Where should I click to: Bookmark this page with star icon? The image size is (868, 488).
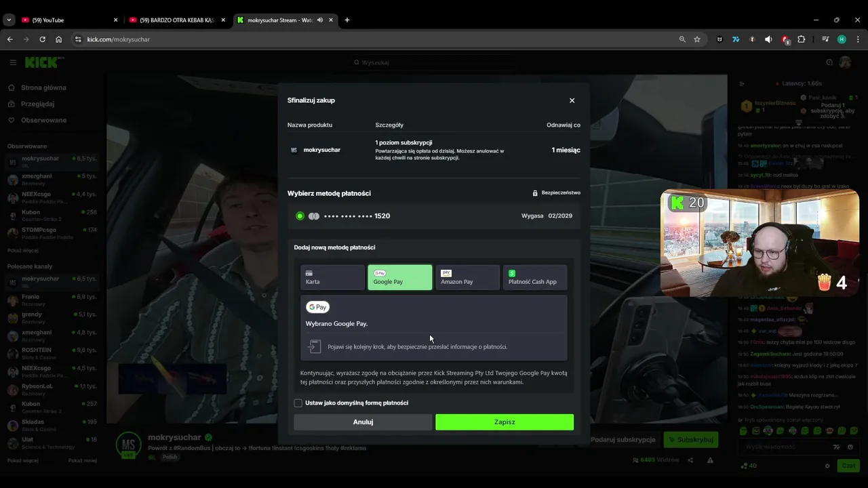[x=697, y=39]
